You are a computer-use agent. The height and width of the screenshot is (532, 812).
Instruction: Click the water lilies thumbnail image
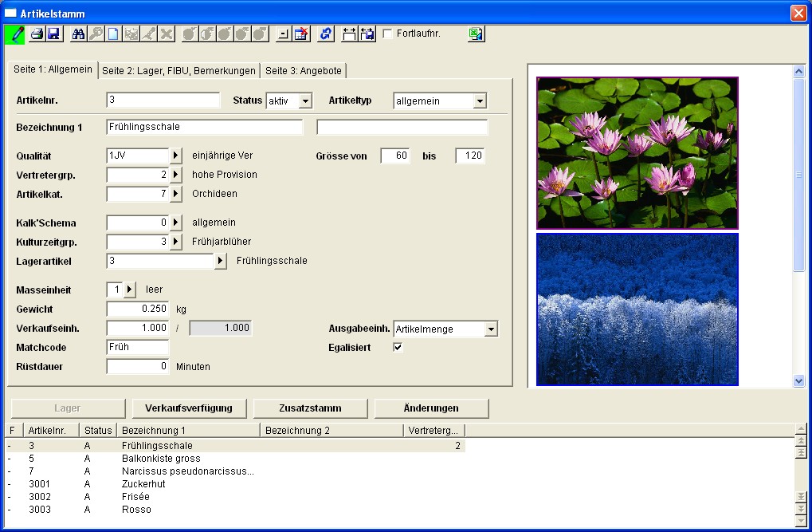pyautogui.click(x=637, y=153)
